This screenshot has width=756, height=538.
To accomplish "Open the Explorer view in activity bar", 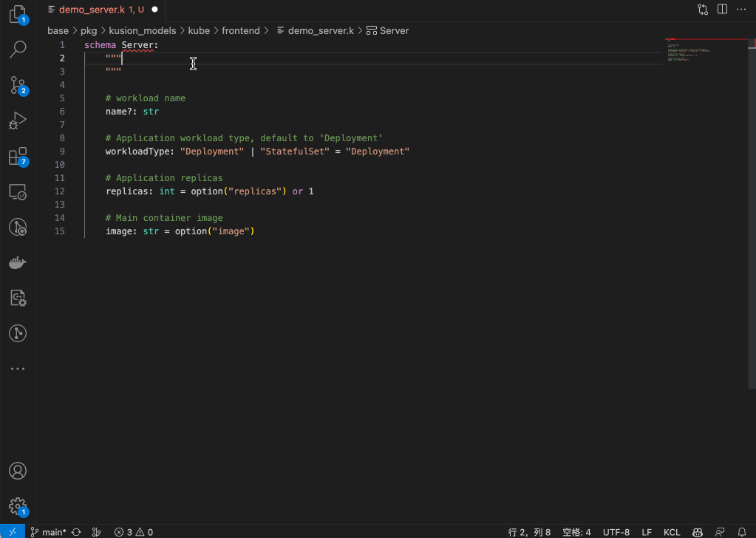I will pyautogui.click(x=17, y=14).
